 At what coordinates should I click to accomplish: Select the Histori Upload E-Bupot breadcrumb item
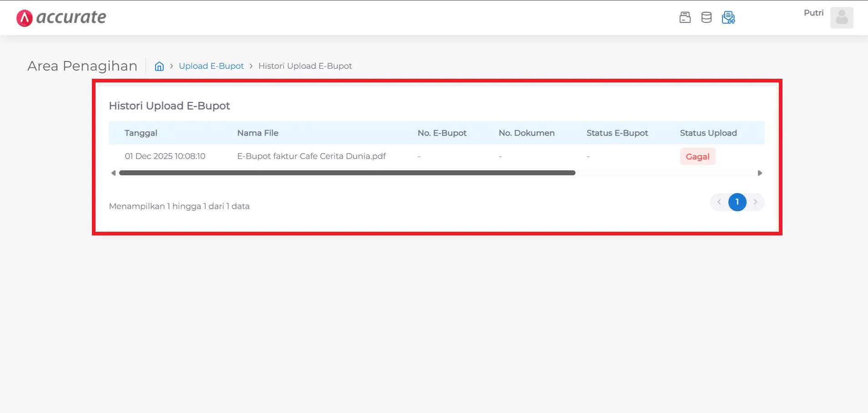pyautogui.click(x=305, y=66)
